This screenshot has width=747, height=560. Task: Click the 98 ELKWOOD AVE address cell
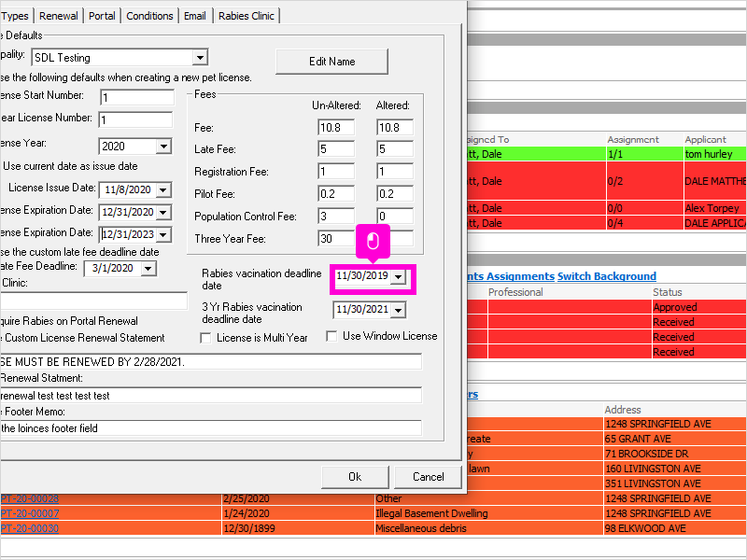[674, 528]
